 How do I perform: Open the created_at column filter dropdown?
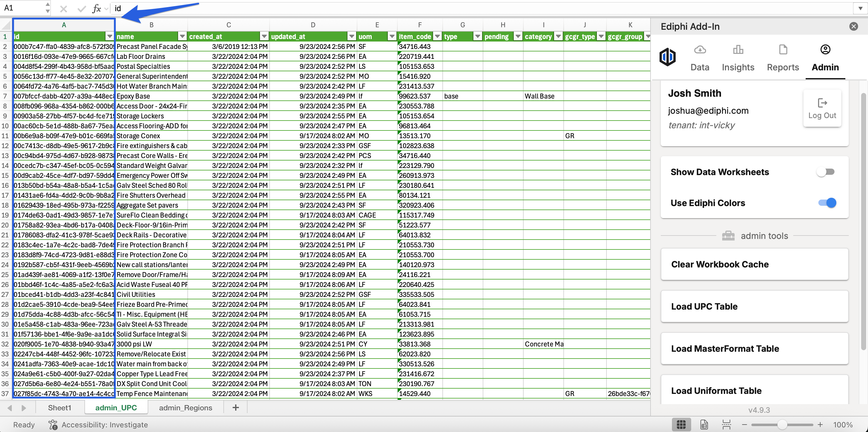264,36
